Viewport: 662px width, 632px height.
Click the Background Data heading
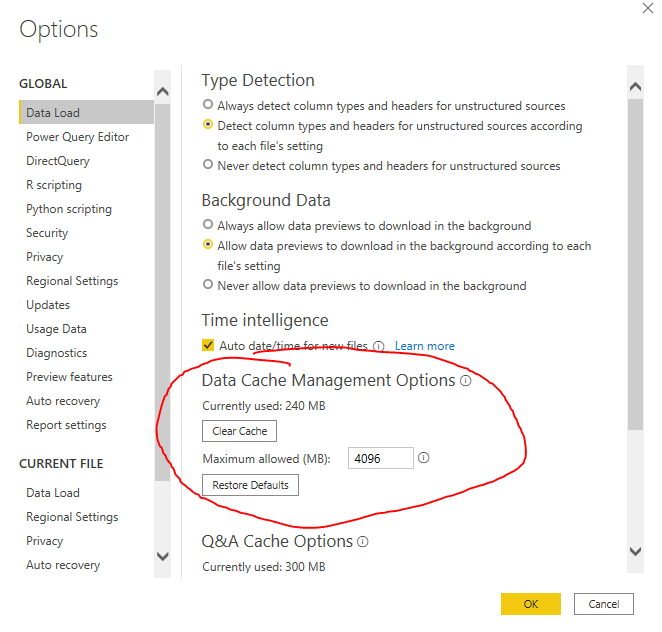tap(266, 201)
